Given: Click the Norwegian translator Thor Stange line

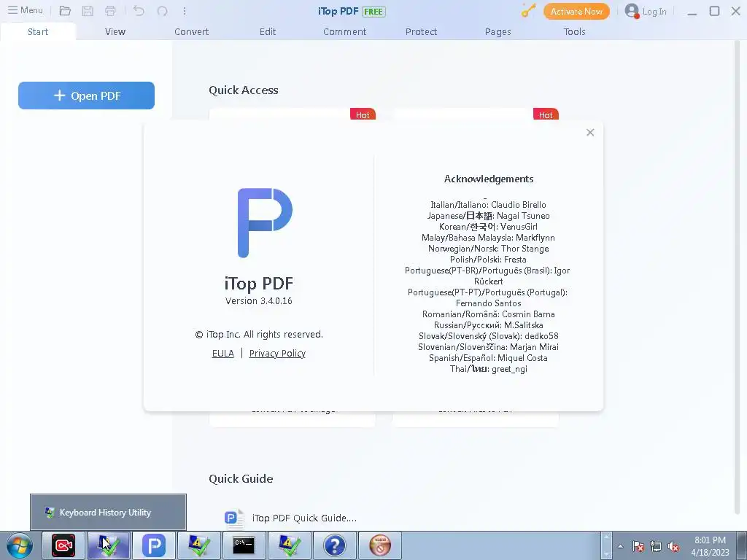Looking at the screenshot, I should (x=488, y=249).
